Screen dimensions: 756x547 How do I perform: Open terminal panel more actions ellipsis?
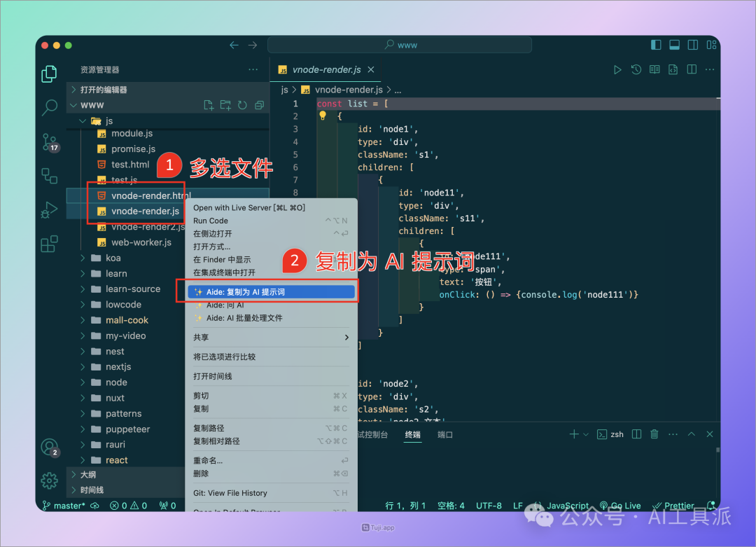point(673,435)
